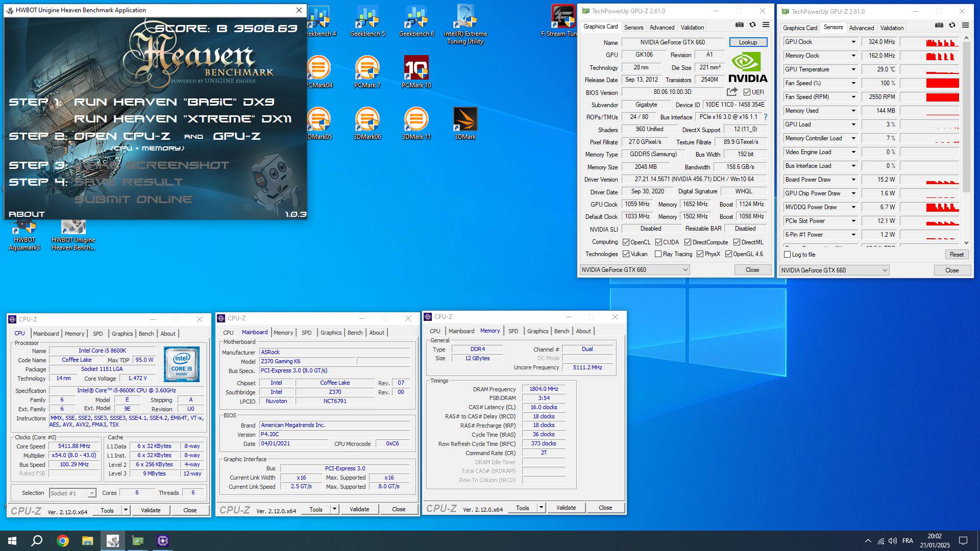Open Geekbench 6 desktop shortcut
The width and height of the screenshot is (980, 551).
coord(416,21)
